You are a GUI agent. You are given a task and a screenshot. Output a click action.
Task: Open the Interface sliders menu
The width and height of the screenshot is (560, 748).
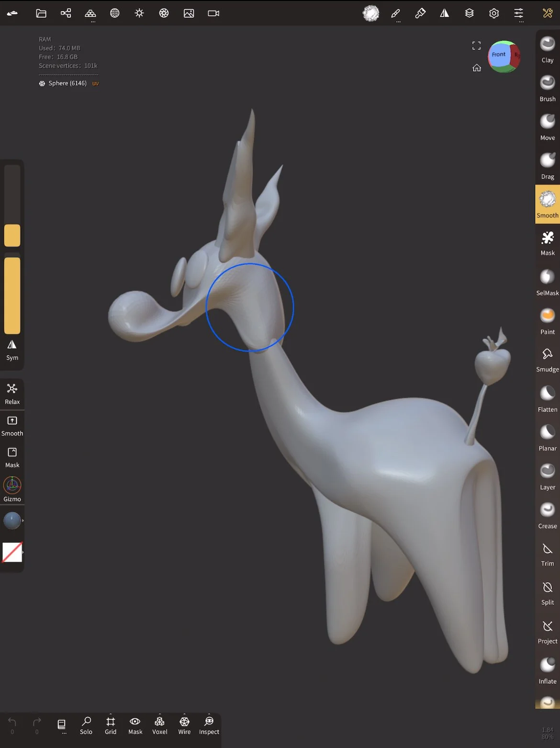519,13
